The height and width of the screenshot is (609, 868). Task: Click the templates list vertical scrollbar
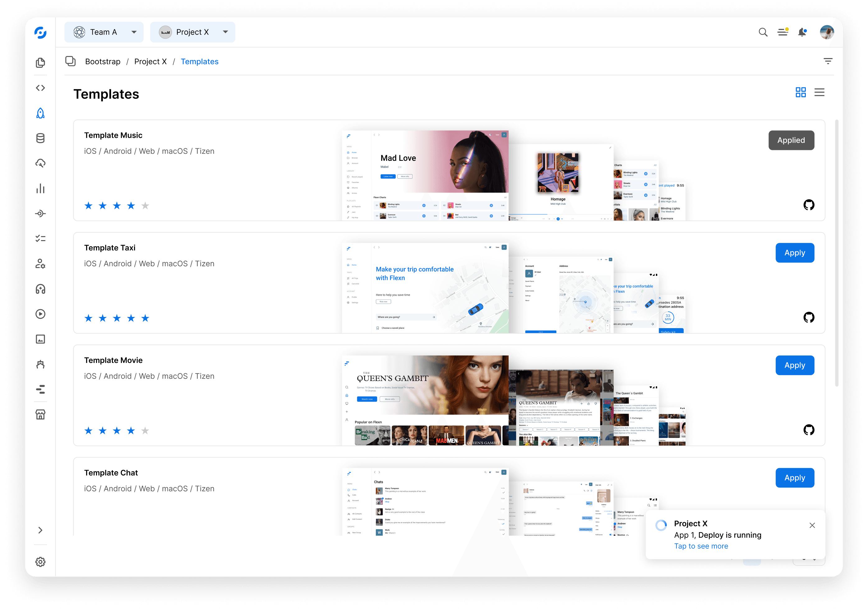click(x=837, y=253)
